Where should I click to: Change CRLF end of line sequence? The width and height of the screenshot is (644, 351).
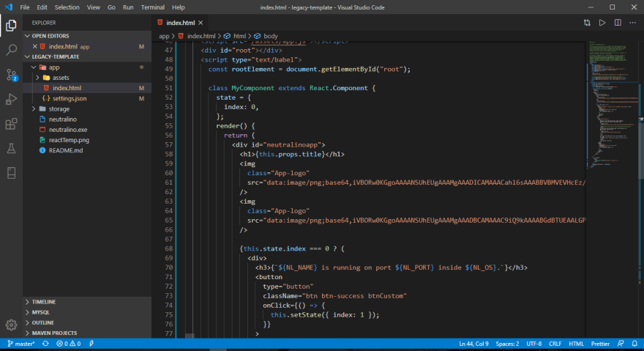coord(555,344)
